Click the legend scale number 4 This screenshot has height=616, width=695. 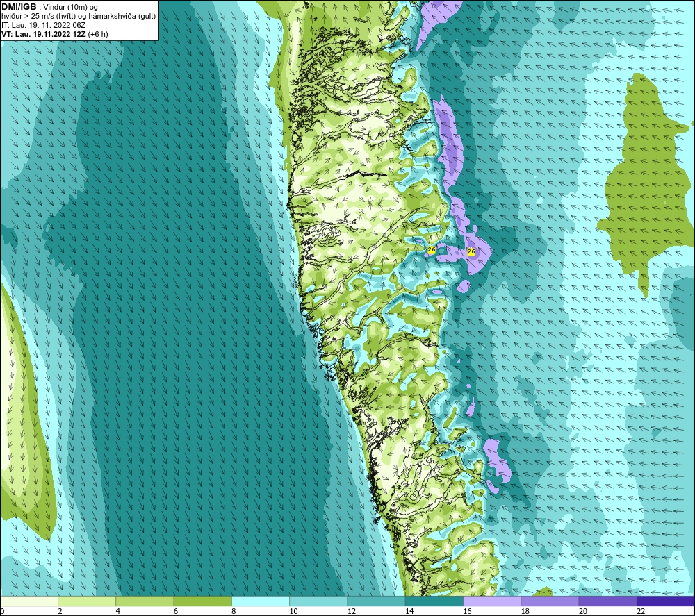(x=118, y=611)
